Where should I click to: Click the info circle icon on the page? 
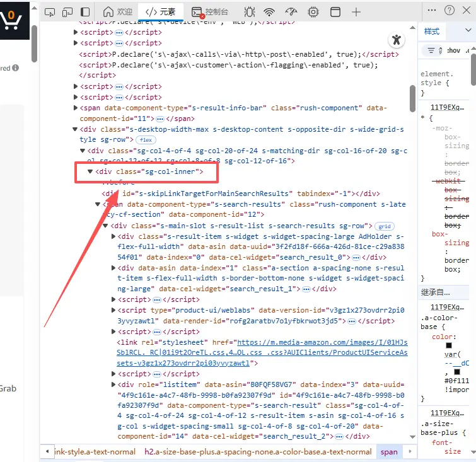[16, 67]
